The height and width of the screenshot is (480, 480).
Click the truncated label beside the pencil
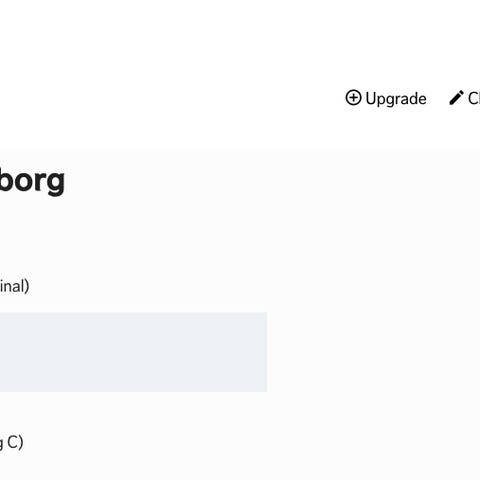[474, 98]
